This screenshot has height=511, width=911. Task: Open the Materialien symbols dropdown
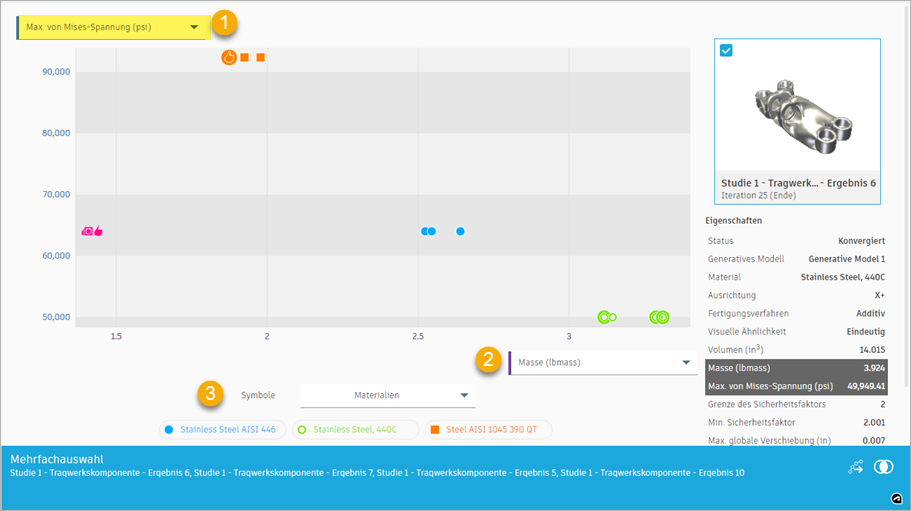(388, 395)
